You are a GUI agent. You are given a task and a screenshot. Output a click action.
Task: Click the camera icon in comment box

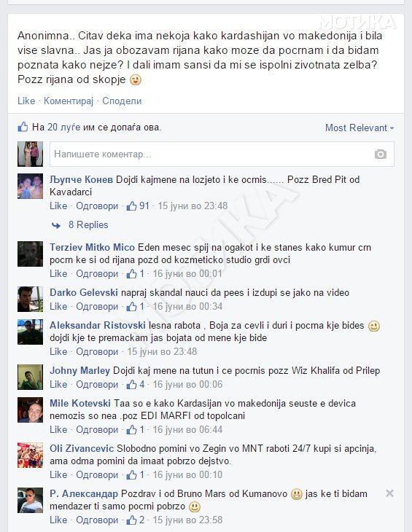pos(381,154)
